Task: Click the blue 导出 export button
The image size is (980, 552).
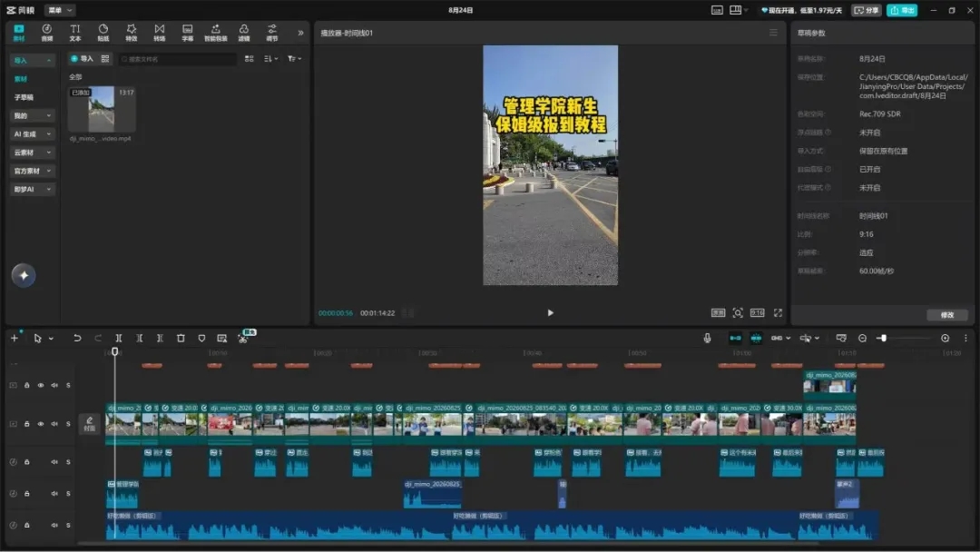Action: [902, 10]
